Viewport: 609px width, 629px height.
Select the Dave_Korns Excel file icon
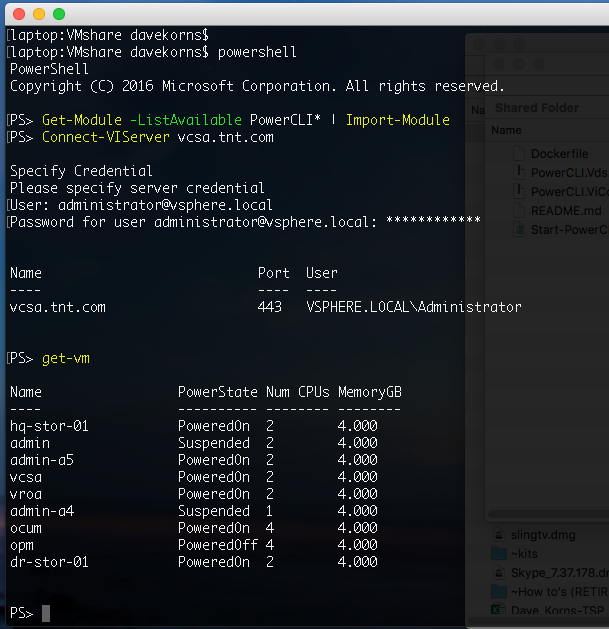499,609
